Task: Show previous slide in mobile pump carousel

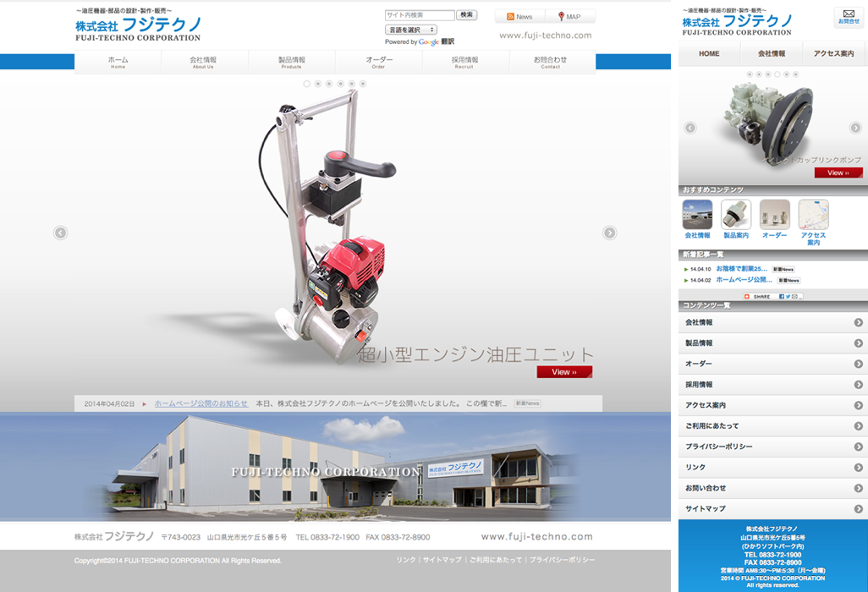Action: [690, 128]
